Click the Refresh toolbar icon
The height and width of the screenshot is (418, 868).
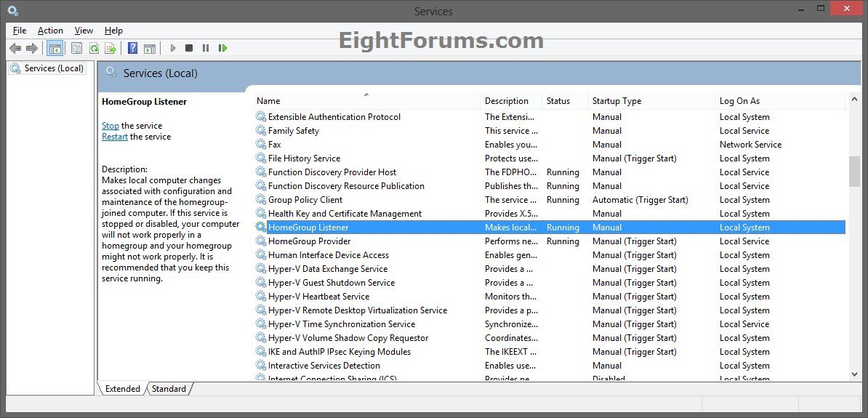[94, 48]
